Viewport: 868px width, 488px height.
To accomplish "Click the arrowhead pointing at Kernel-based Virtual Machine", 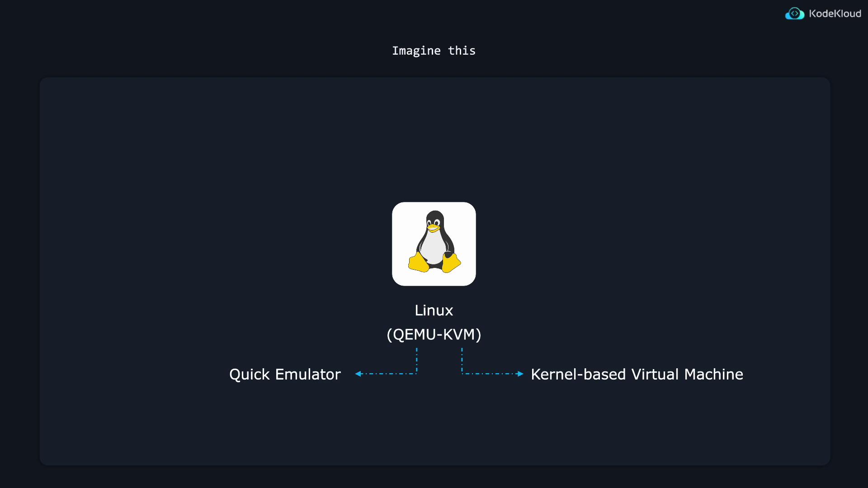I will click(x=520, y=374).
